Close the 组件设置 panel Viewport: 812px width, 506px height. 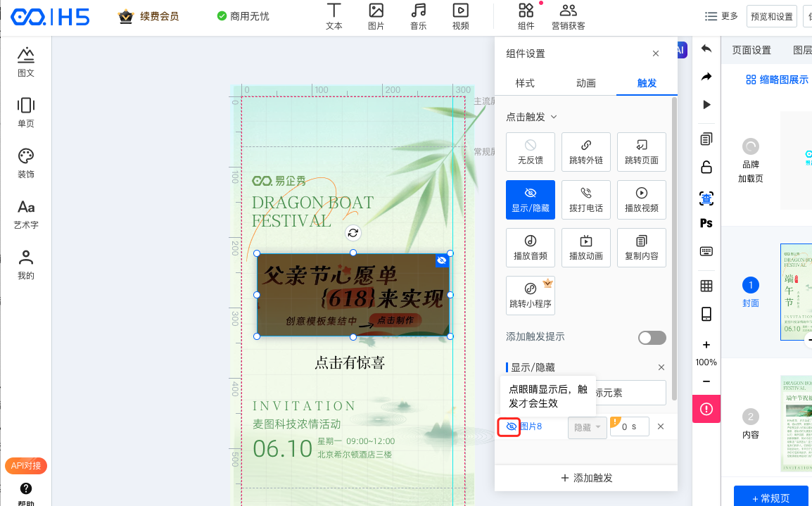coord(656,53)
